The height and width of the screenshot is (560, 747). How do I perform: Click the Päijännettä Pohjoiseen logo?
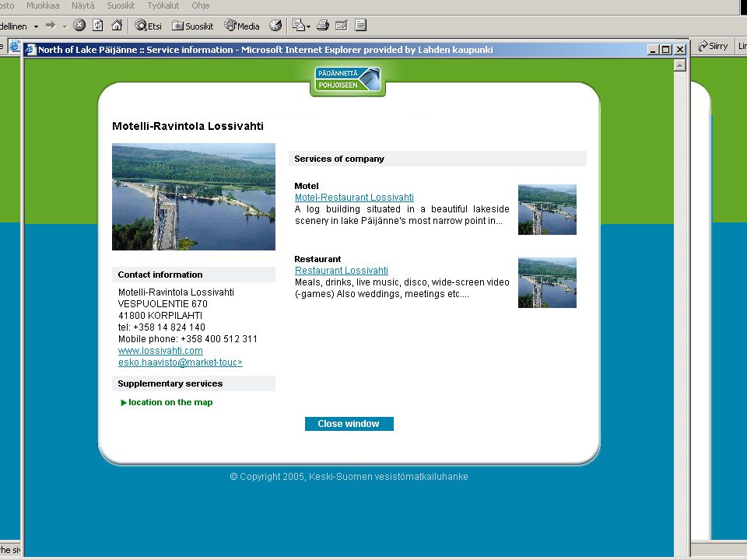point(348,79)
